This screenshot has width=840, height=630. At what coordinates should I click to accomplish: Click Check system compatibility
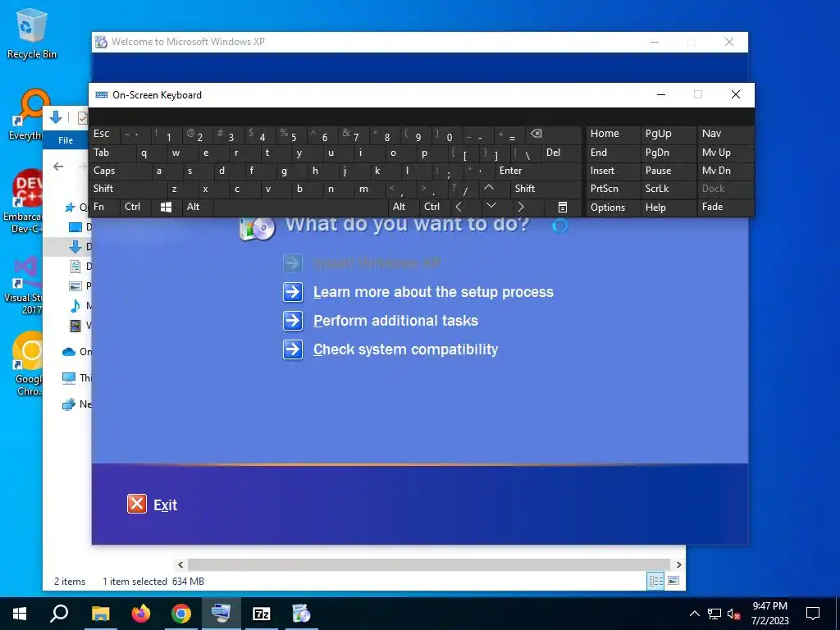coord(405,349)
